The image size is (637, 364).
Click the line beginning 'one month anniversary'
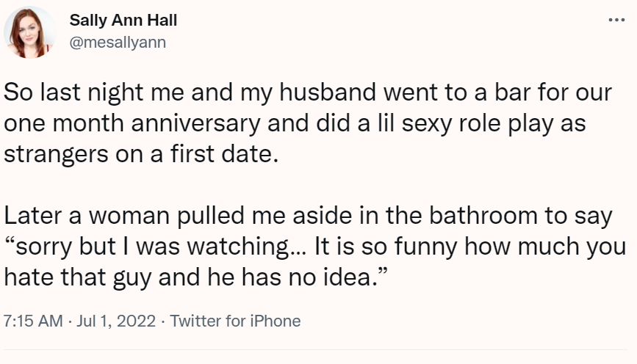coord(294,123)
